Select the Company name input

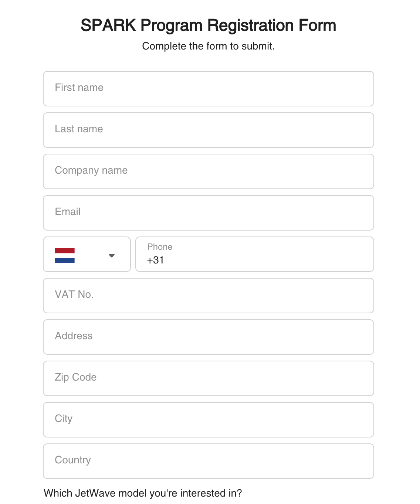(209, 171)
